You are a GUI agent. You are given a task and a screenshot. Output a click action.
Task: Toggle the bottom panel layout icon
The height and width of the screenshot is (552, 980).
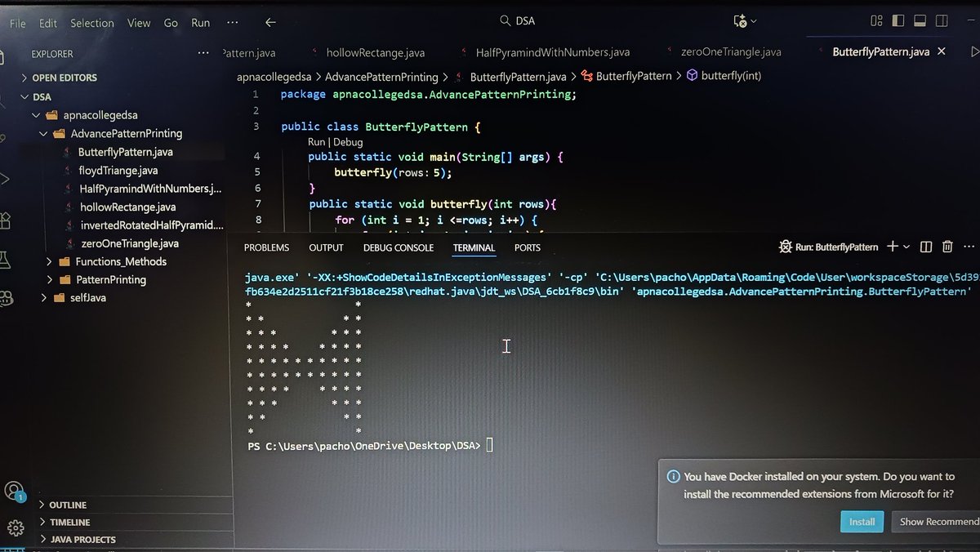[x=920, y=21]
